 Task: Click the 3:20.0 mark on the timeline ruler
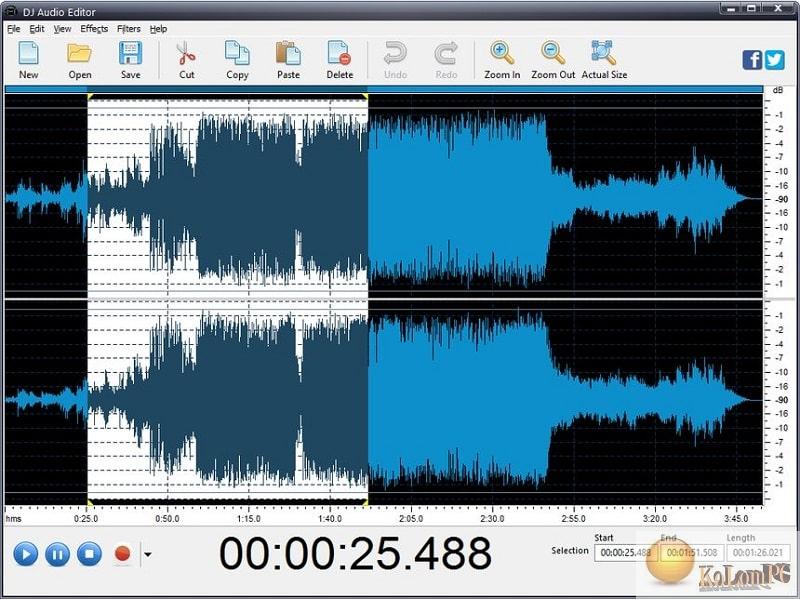(x=655, y=519)
